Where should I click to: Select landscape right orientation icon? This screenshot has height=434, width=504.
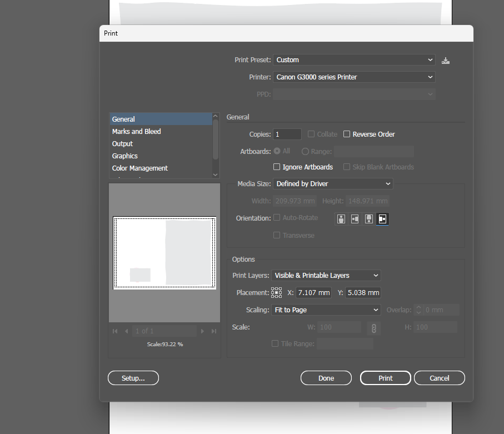[x=382, y=219]
